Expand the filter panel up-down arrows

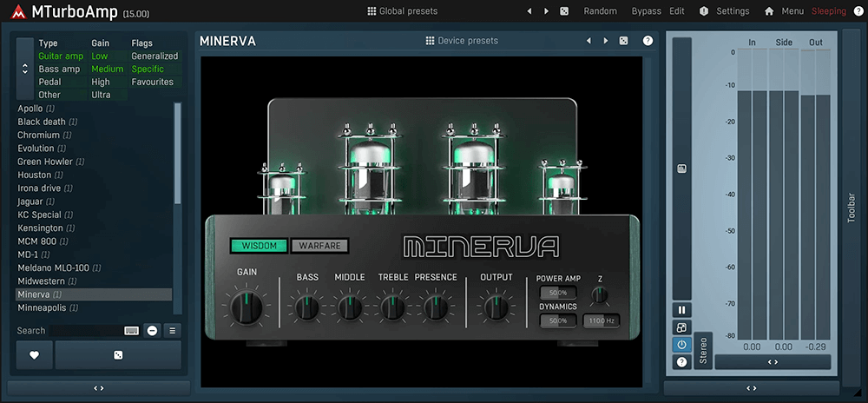click(x=25, y=69)
